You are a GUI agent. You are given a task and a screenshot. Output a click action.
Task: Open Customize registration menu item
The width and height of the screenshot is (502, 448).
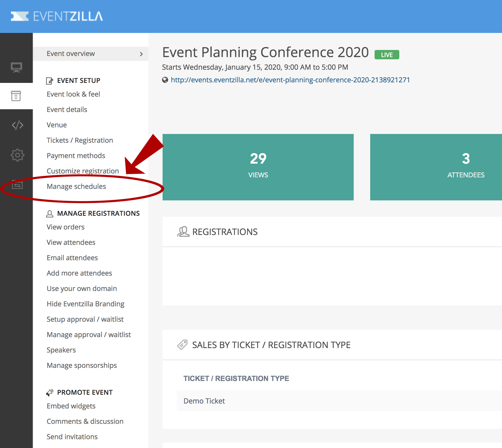point(83,171)
